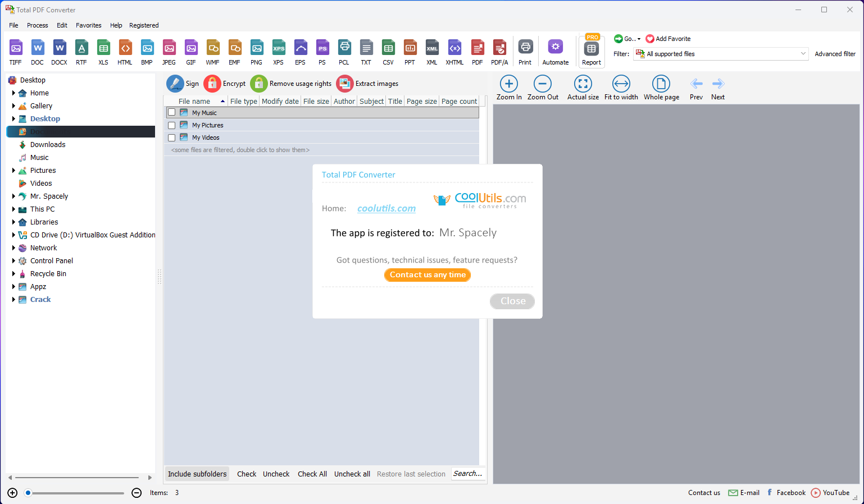864x504 pixels.
Task: Select PPT conversion icon
Action: pos(410,52)
